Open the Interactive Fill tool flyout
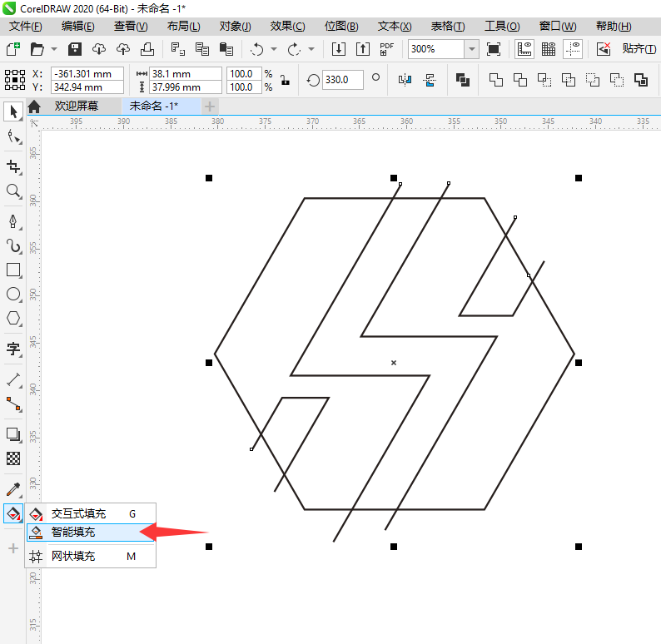Screen dimensions: 661x644 [x=13, y=514]
